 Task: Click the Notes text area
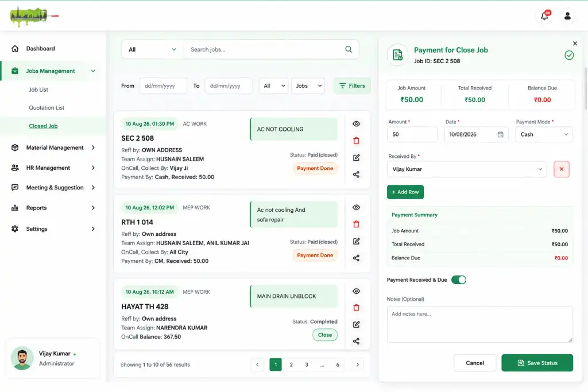click(x=479, y=324)
